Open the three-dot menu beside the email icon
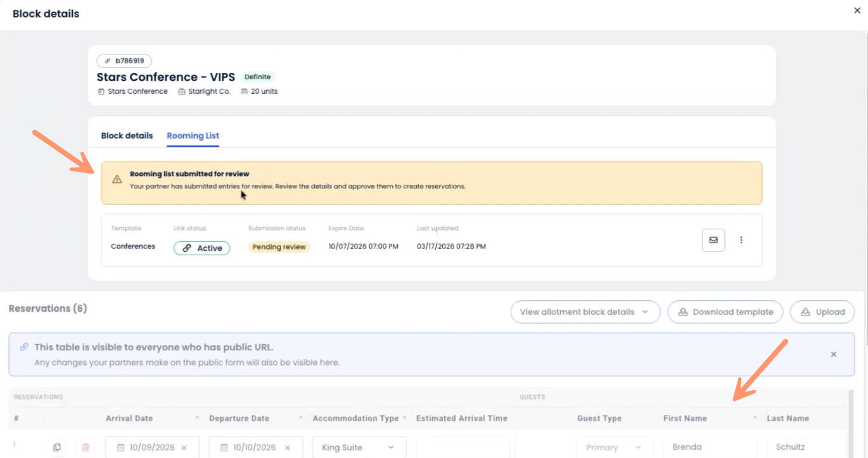868x458 pixels. coord(741,240)
